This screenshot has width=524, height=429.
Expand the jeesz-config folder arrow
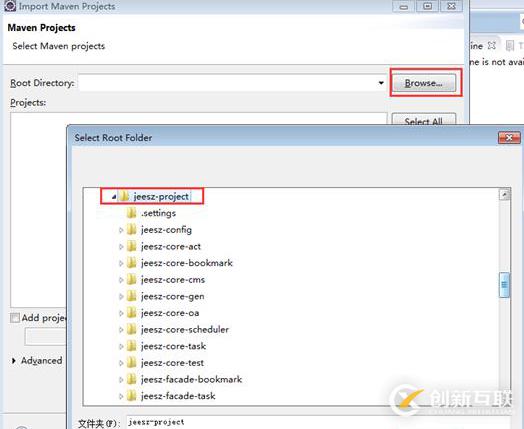click(x=121, y=230)
